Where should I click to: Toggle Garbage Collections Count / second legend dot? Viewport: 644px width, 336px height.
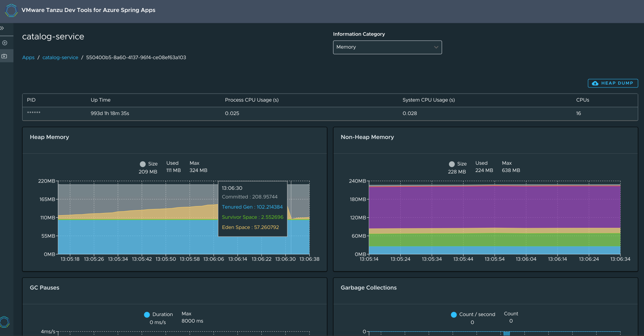click(454, 315)
